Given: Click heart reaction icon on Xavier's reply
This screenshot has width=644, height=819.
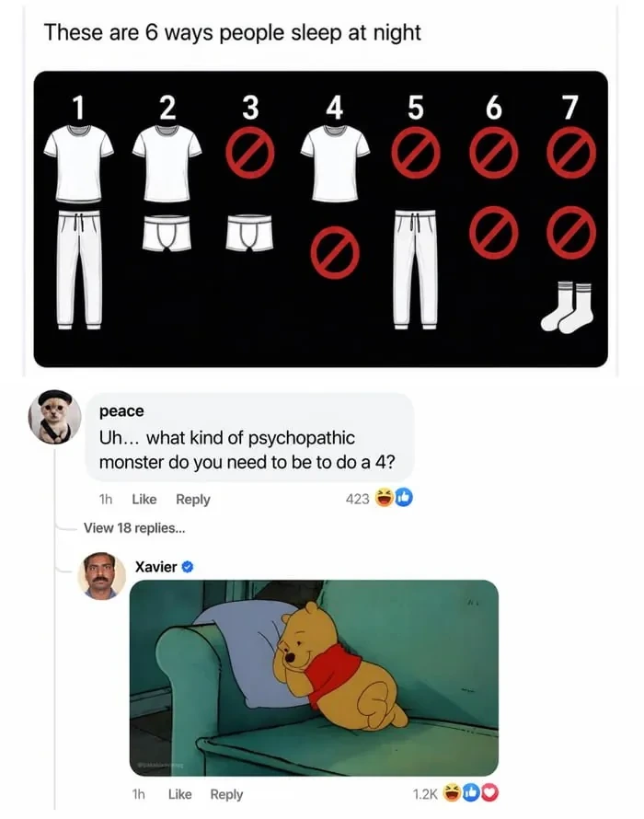Looking at the screenshot, I should click(490, 793).
